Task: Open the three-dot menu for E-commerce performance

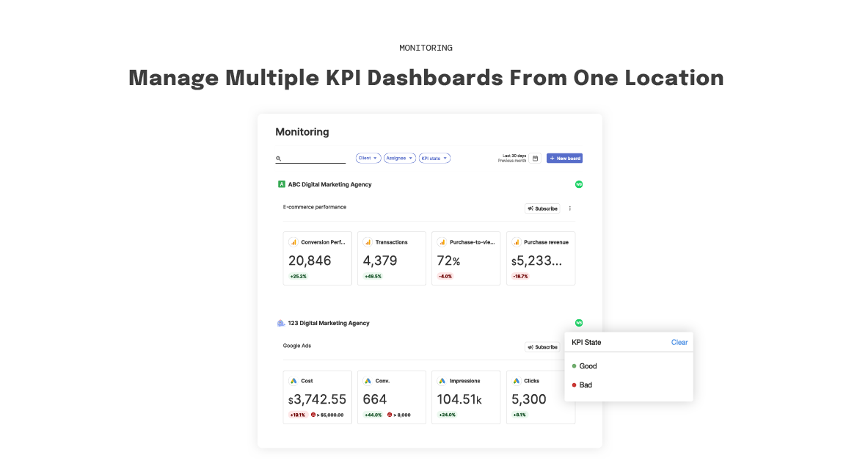Action: [570, 208]
